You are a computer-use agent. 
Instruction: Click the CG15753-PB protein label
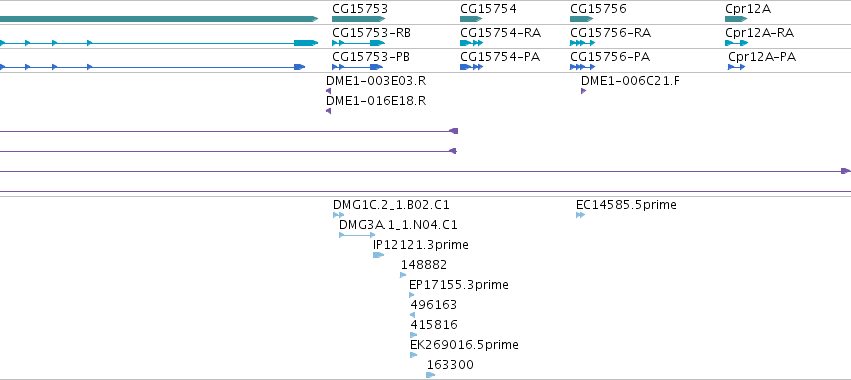coord(371,57)
